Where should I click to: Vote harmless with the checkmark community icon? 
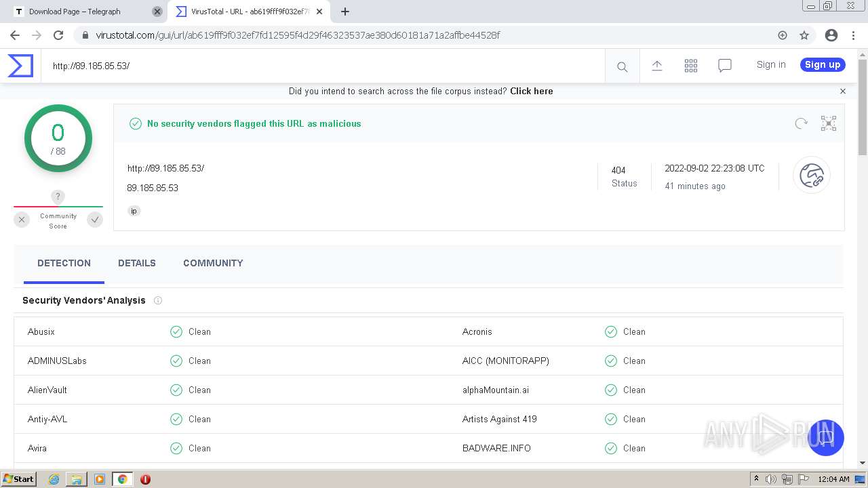95,220
